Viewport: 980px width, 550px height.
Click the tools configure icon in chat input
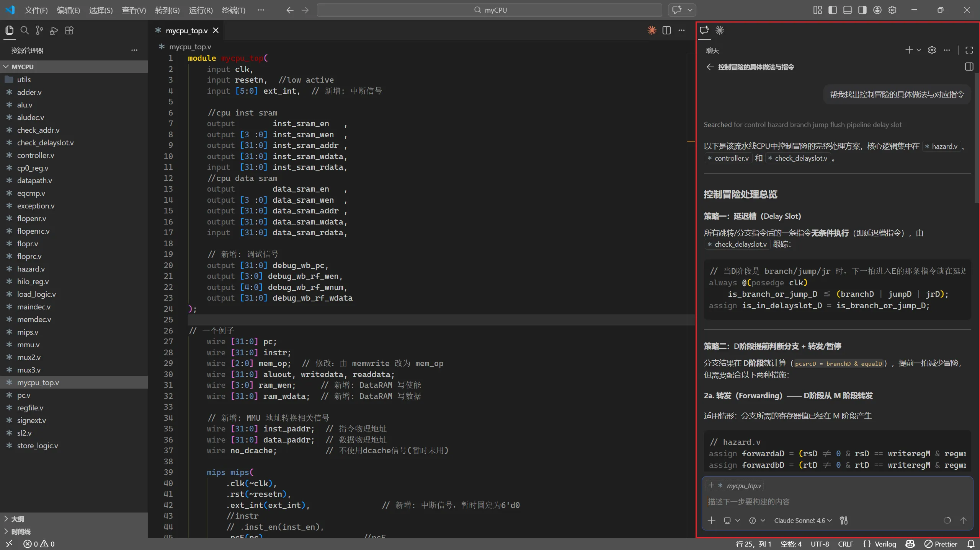pyautogui.click(x=844, y=521)
